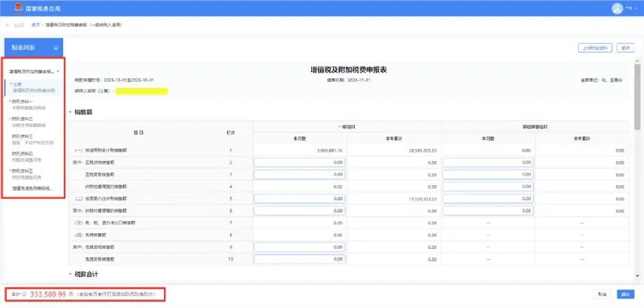This screenshot has width=644, height=308.
Task: Click the user avatar icon
Action: coord(617,9)
